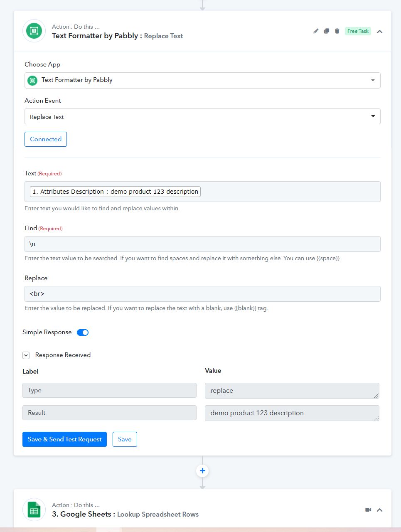This screenshot has height=532, width=401.
Task: Click the Connected button
Action: pyautogui.click(x=46, y=139)
